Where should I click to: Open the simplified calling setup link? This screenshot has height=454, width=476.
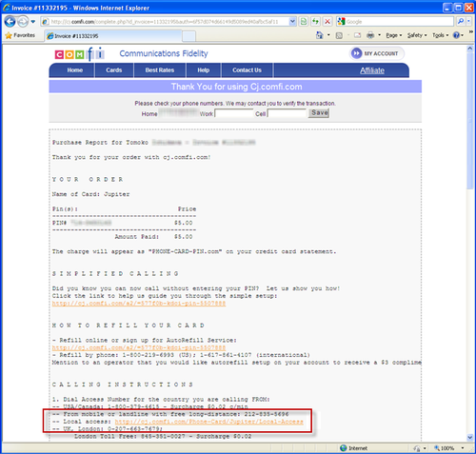(139, 304)
